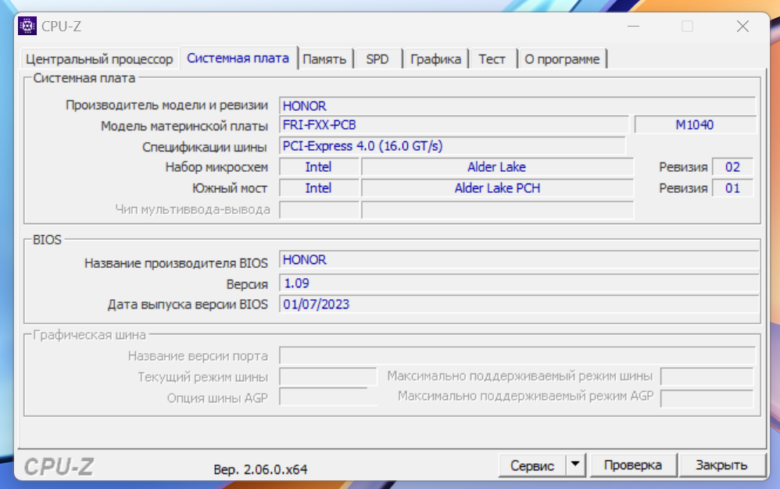
Task: Click the BIOS version 1.09 value
Action: pyautogui.click(x=519, y=284)
